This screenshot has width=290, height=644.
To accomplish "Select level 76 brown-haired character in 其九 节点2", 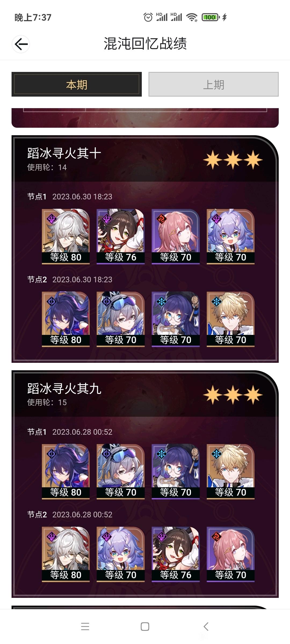I will click(176, 554).
